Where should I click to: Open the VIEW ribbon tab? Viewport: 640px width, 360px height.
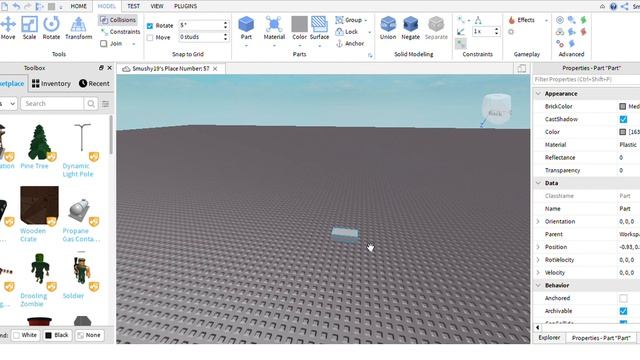coord(157,6)
